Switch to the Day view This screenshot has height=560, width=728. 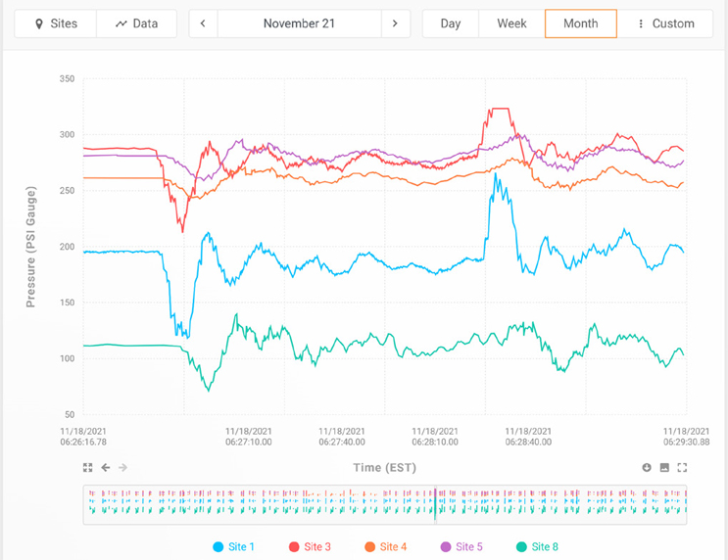click(451, 23)
